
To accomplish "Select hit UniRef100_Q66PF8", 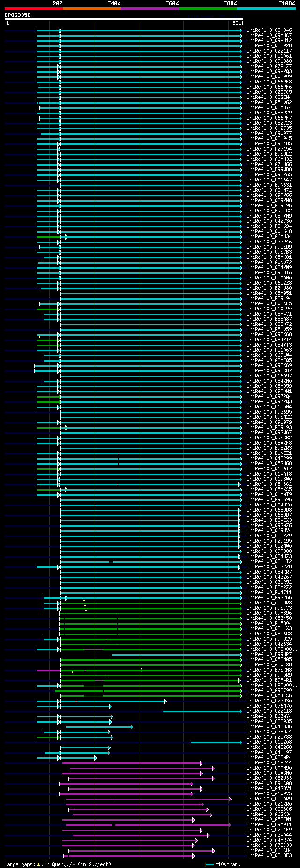I will pos(269,82).
